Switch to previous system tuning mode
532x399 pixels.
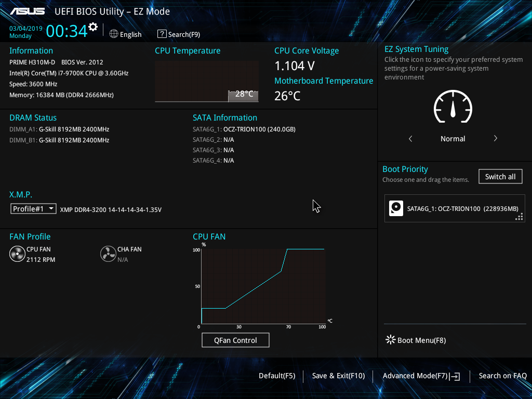(x=410, y=138)
